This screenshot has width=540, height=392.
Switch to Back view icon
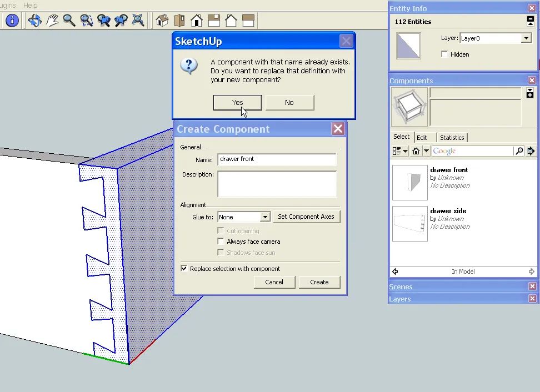(x=231, y=21)
